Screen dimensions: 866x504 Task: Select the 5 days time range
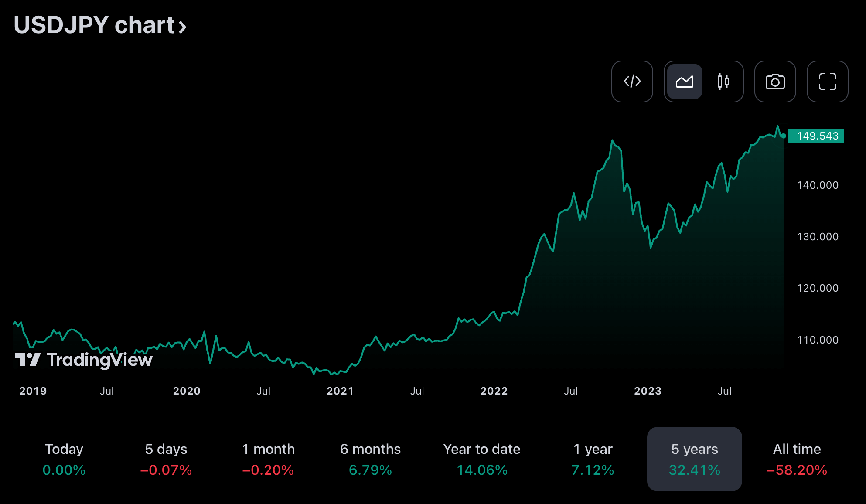(x=166, y=459)
